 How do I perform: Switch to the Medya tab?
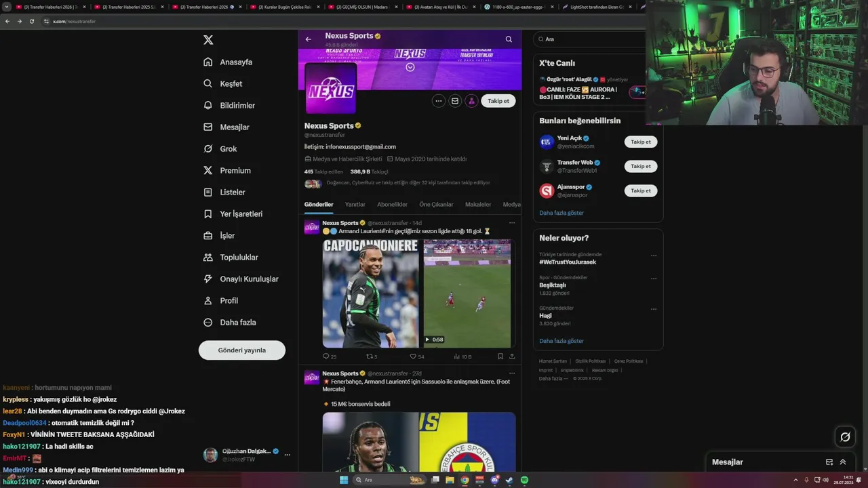point(512,205)
